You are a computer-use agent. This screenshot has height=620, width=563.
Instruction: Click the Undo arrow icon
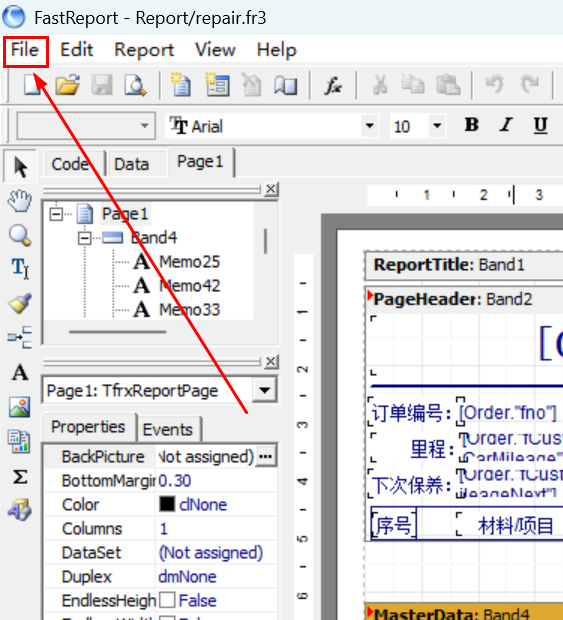(494, 83)
